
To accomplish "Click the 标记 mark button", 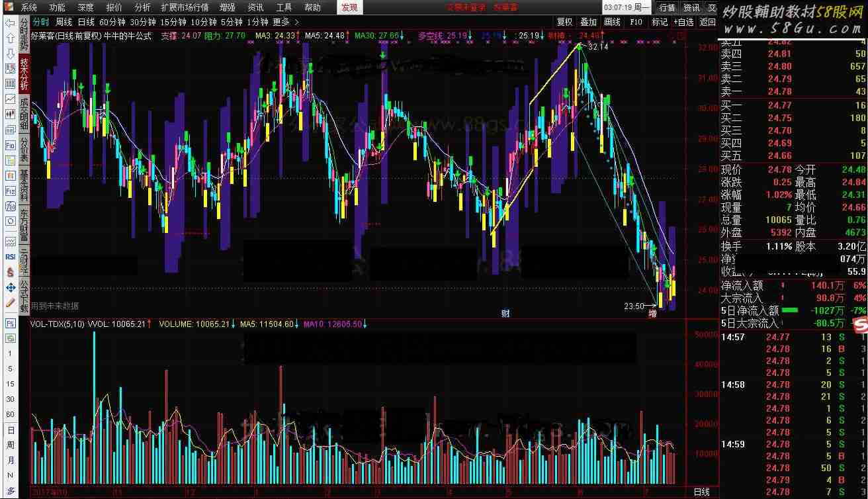I will 660,22.
